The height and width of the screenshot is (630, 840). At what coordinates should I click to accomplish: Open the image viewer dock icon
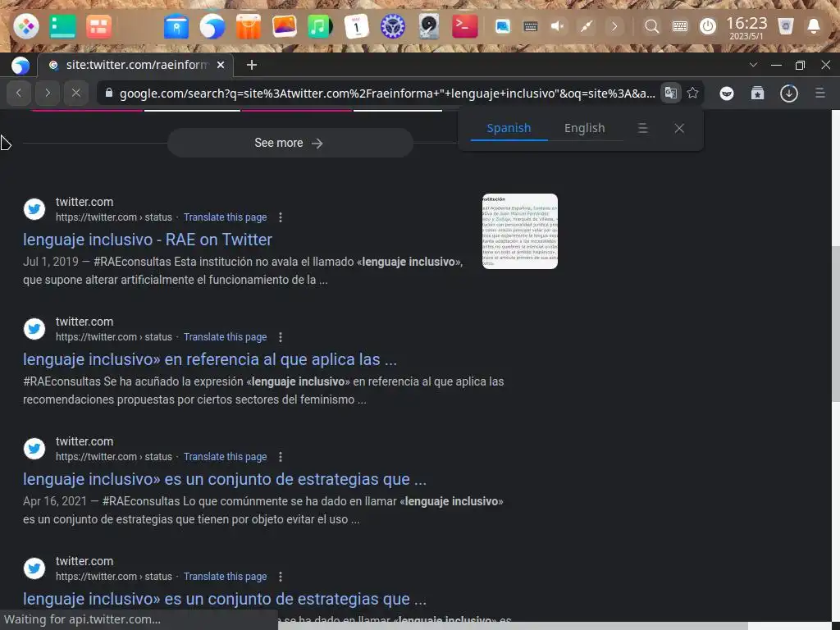pos(285,26)
